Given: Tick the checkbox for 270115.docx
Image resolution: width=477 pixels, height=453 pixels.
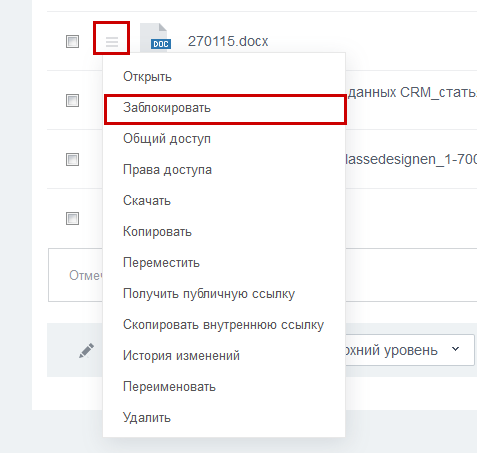Looking at the screenshot, I should click(72, 42).
